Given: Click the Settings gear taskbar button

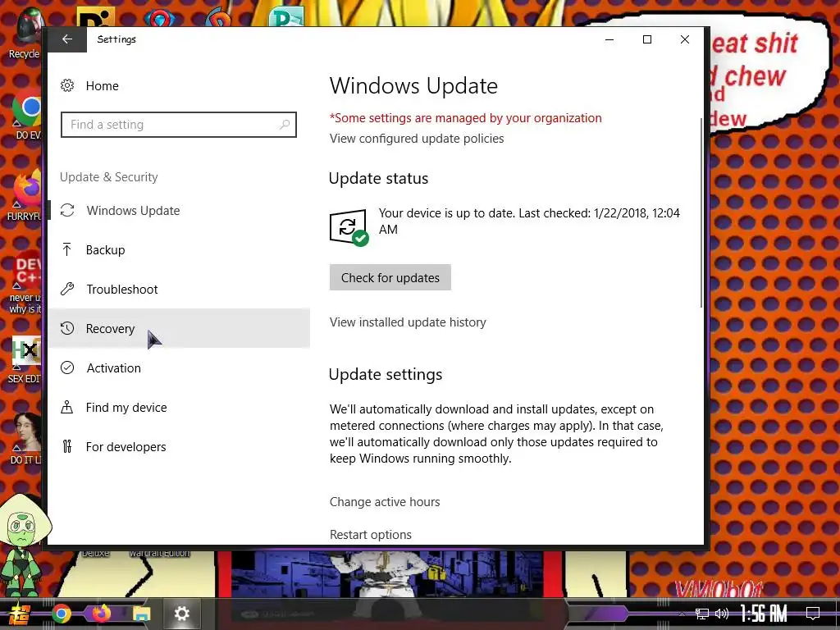Looking at the screenshot, I should 181,614.
